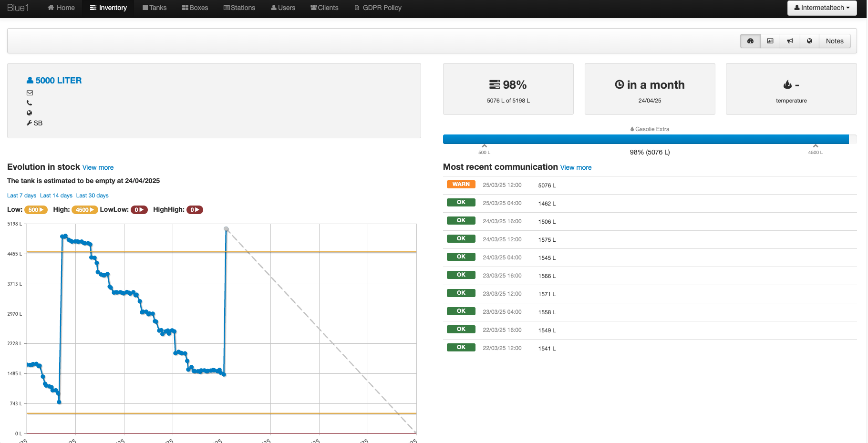Expand the Low 500 threshold badge

click(36, 210)
